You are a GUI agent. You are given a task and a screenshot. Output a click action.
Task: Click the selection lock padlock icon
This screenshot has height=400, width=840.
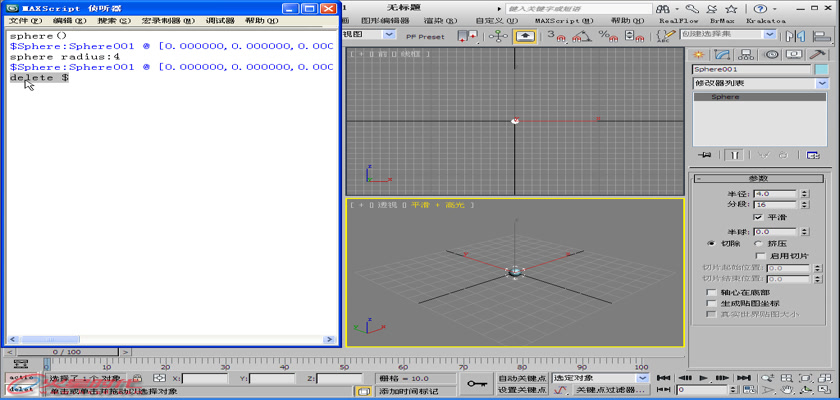coord(137,378)
